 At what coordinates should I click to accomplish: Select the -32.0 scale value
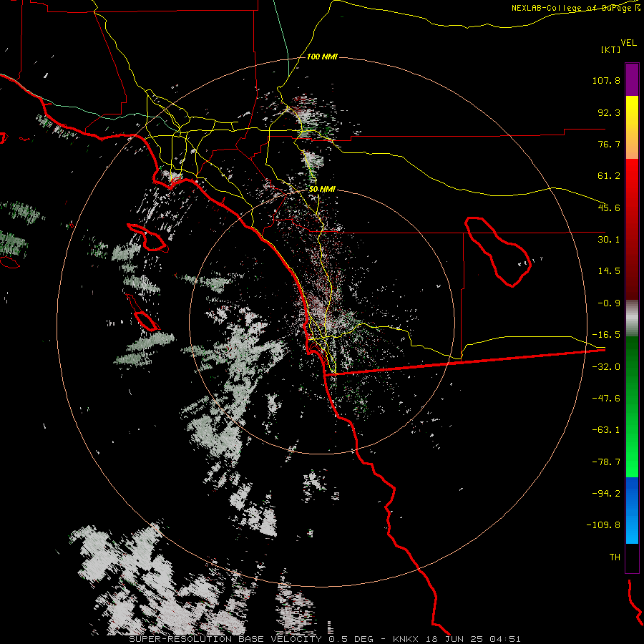(x=606, y=367)
